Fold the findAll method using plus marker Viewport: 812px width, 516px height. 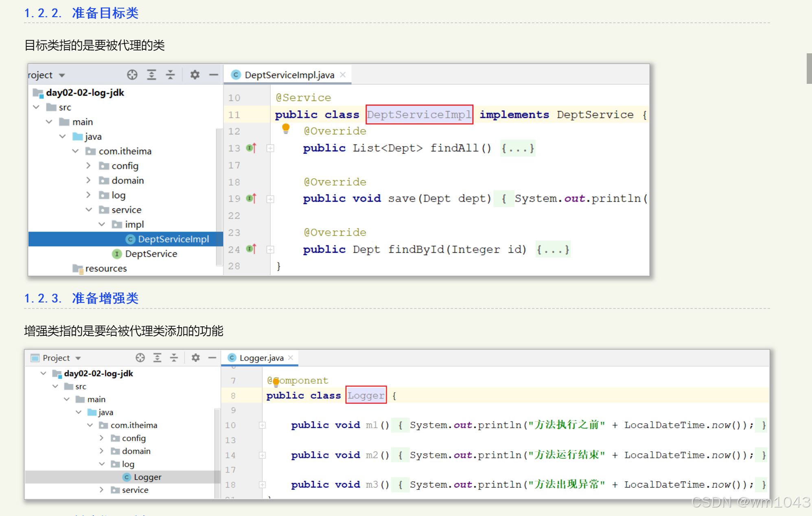pyautogui.click(x=270, y=148)
